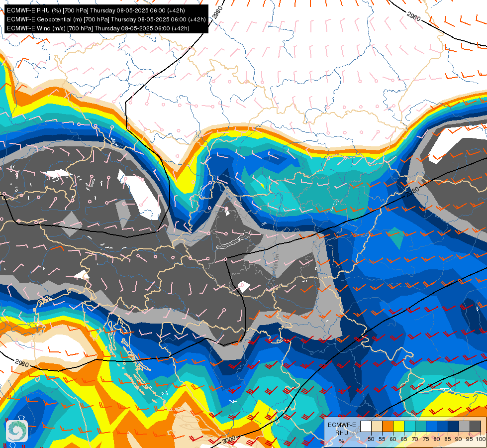
Task: Click the legend value 65
Action: [404, 439]
